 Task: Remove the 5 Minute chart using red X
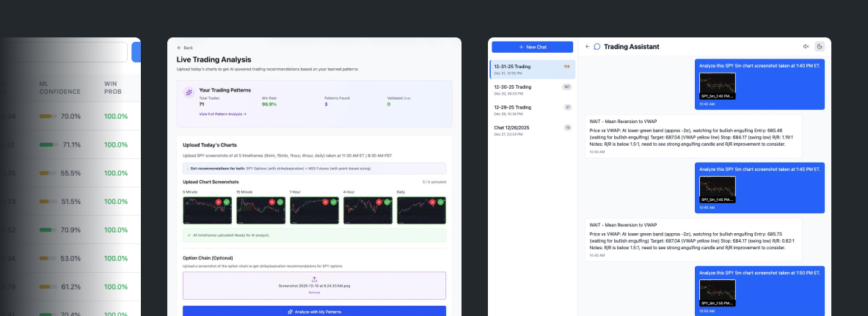click(218, 202)
